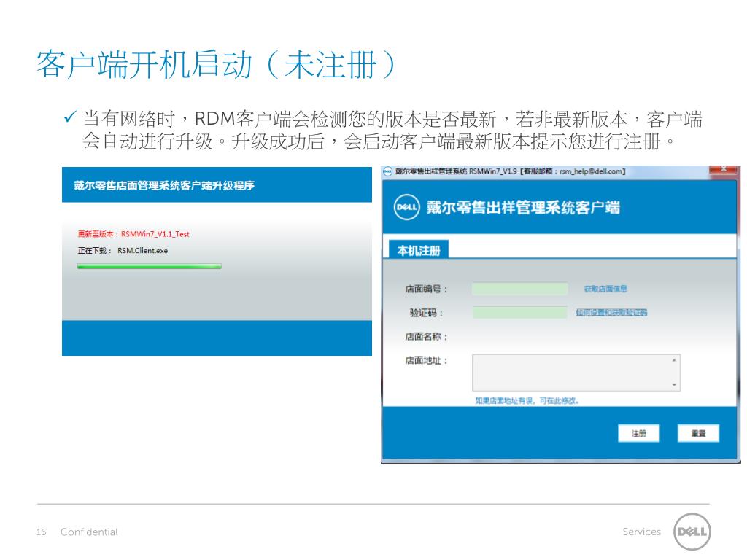Click the 验证码 input field
This screenshot has height=560, width=747.
point(519,312)
